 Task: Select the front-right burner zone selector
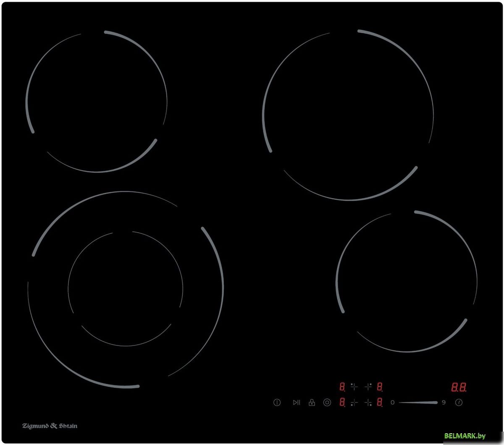(368, 403)
